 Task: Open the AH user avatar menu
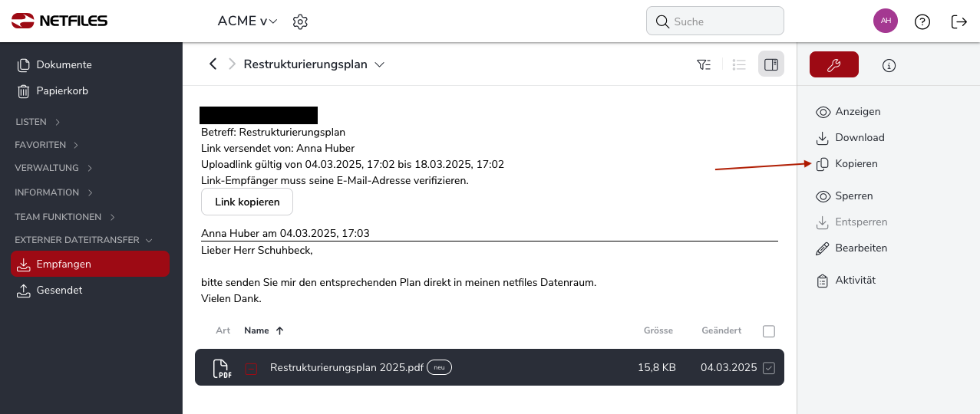[x=886, y=21]
